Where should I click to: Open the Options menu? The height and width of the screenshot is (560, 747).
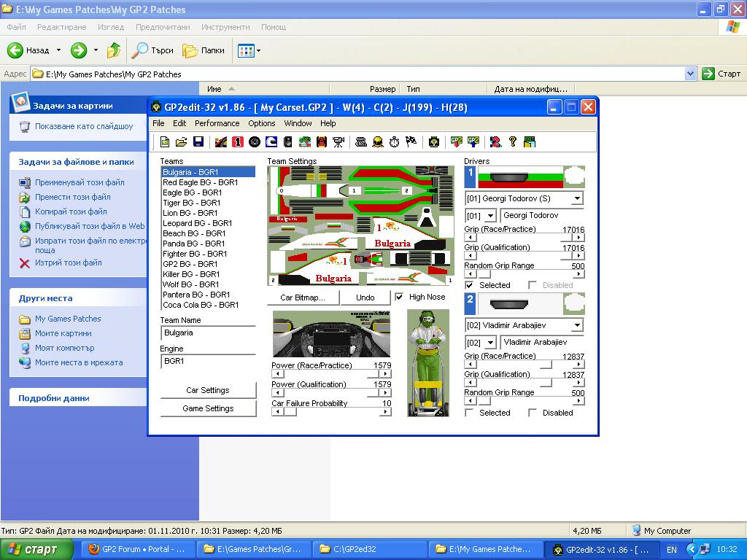pyautogui.click(x=261, y=123)
